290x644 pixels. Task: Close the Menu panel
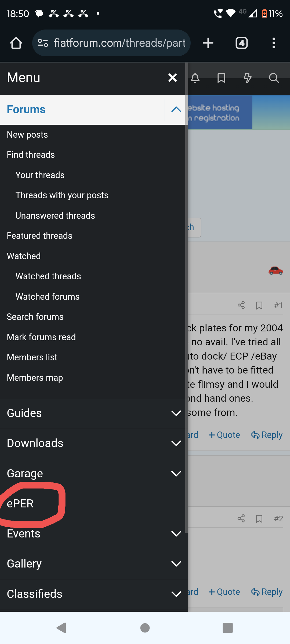coord(173,78)
